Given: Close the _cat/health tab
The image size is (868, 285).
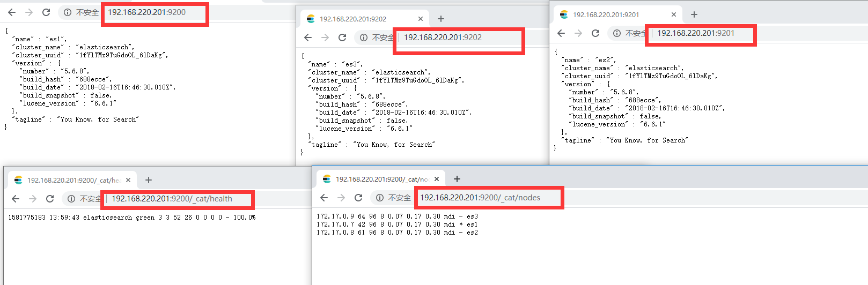Looking at the screenshot, I should tap(128, 180).
